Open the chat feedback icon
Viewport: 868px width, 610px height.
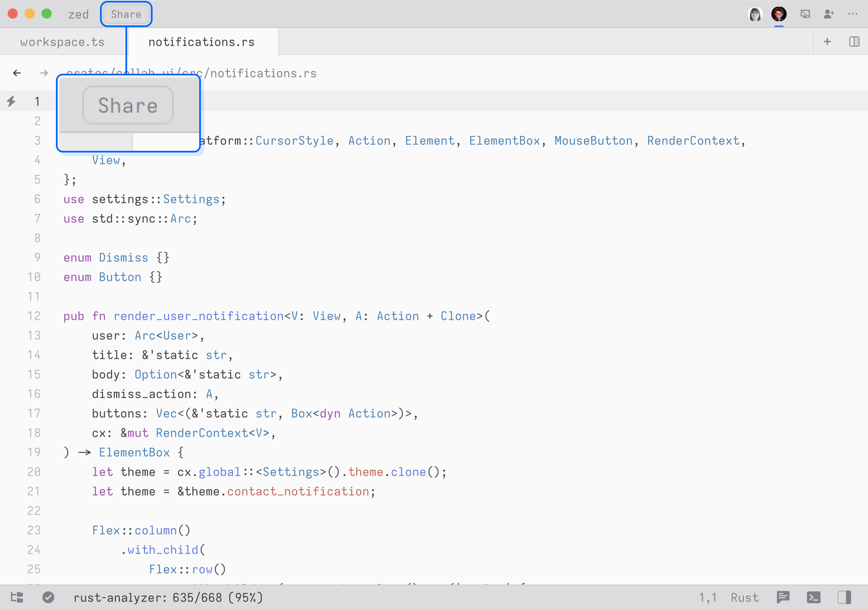(783, 597)
